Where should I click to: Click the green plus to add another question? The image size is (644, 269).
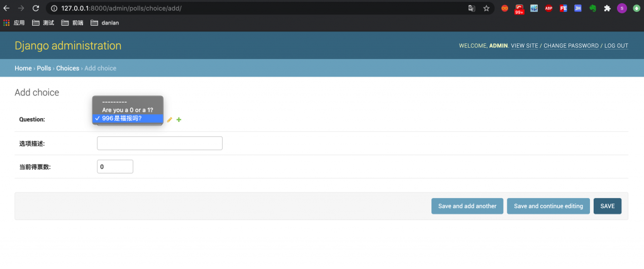point(179,119)
